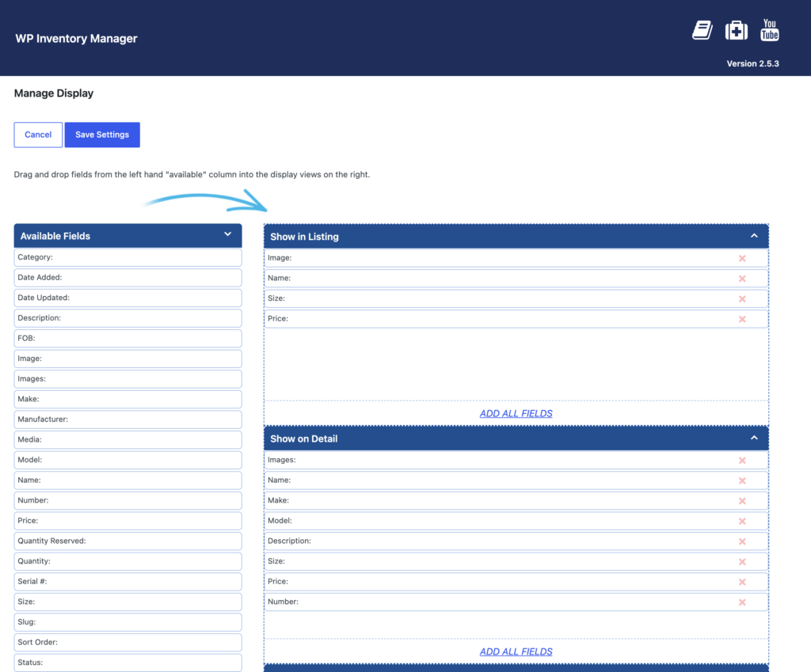Image resolution: width=811 pixels, height=672 pixels.
Task: Click the Make row in Show on Detail
Action: point(516,500)
